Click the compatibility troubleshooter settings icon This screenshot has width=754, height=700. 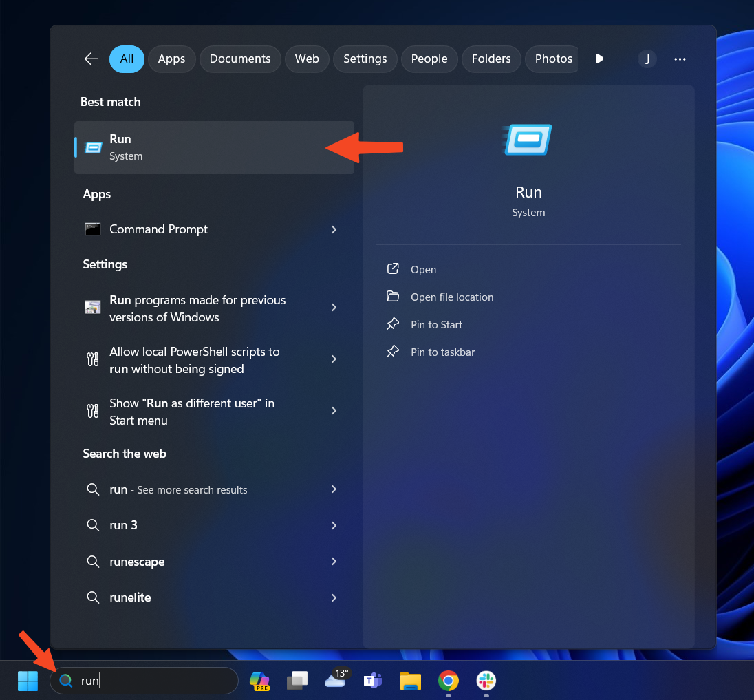[93, 307]
